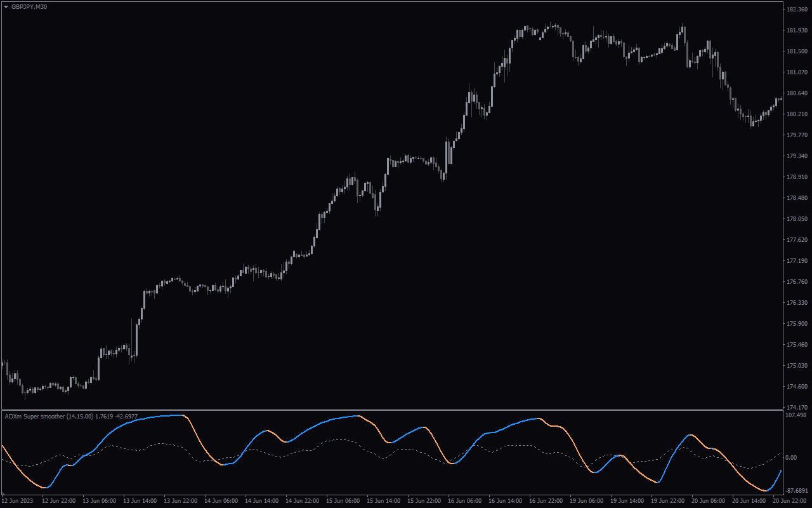Click the 174.600 price label

796,387
